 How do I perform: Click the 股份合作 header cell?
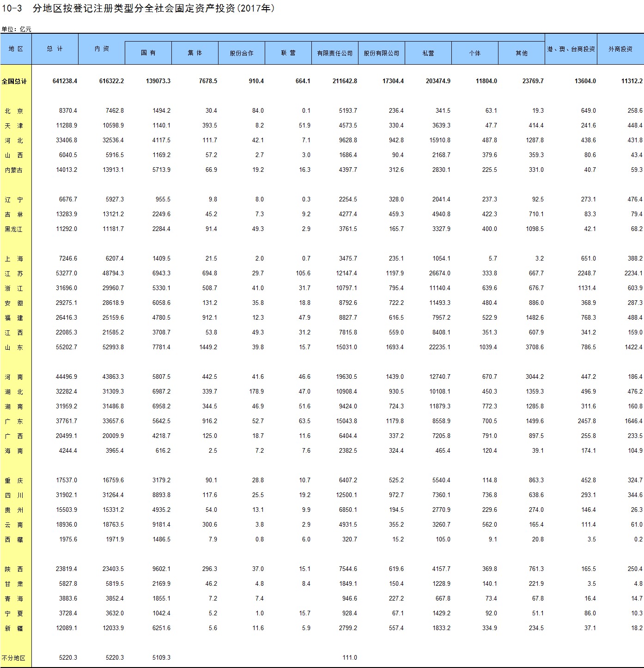pos(242,53)
